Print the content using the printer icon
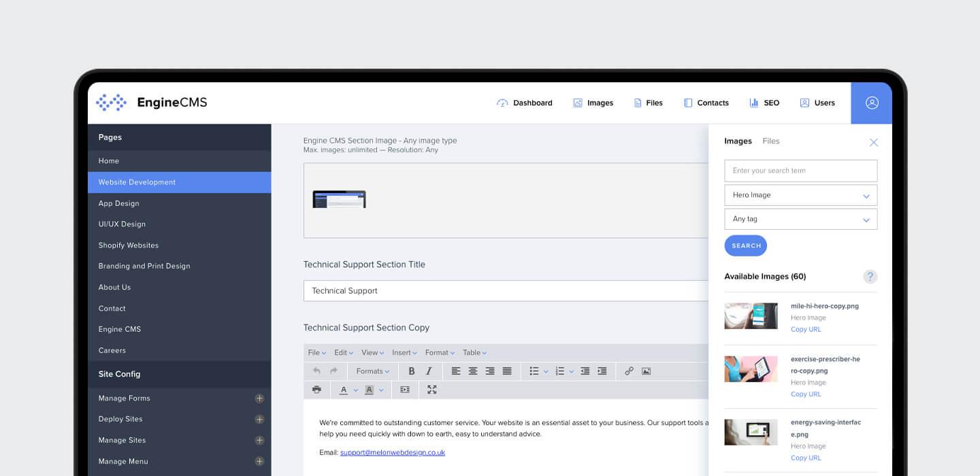The width and height of the screenshot is (980, 476). click(x=316, y=390)
